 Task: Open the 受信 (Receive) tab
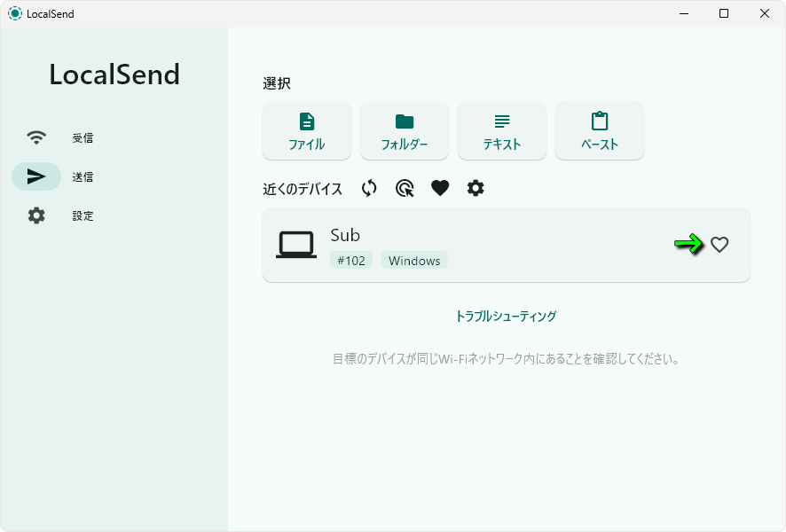(60, 137)
